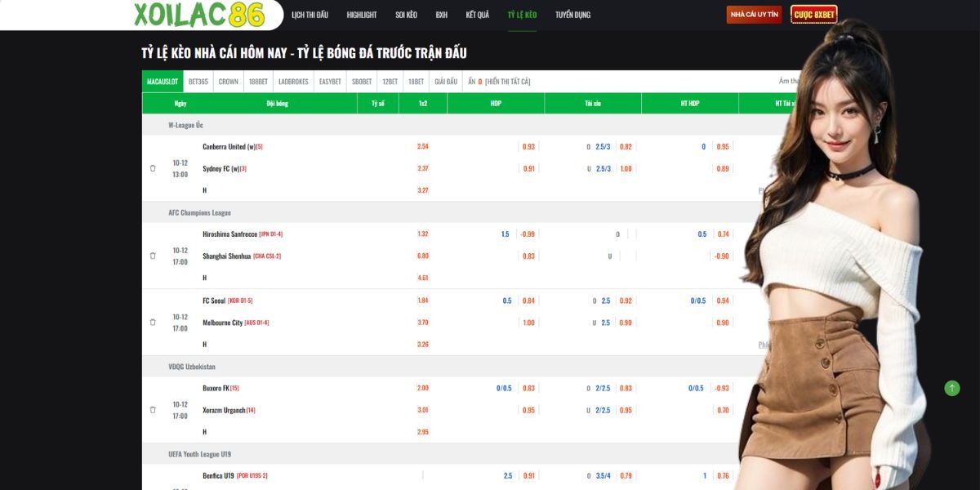Switch to the LADBROKES tab
Image resolution: width=980 pixels, height=490 pixels.
(293, 82)
